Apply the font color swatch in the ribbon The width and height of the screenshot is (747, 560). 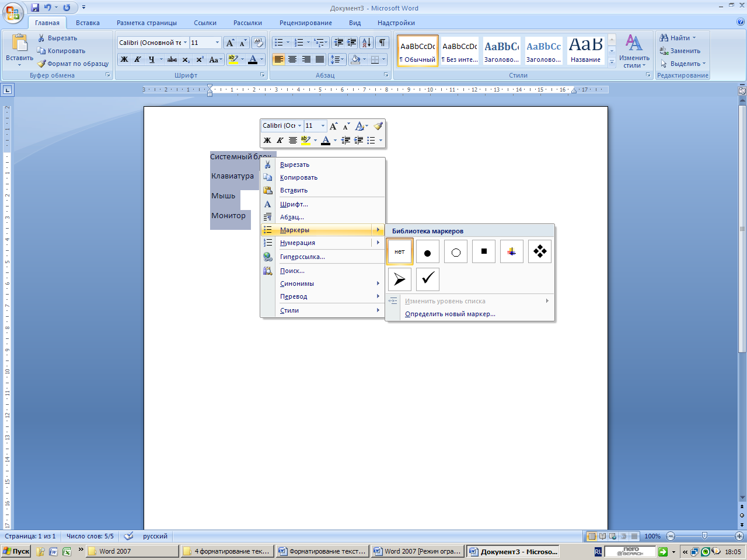tap(253, 60)
